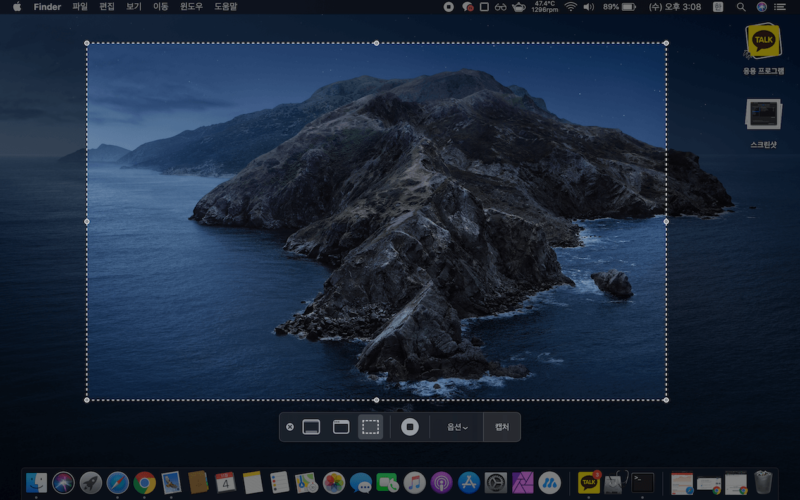Open Notes from the Dock

coord(253,483)
